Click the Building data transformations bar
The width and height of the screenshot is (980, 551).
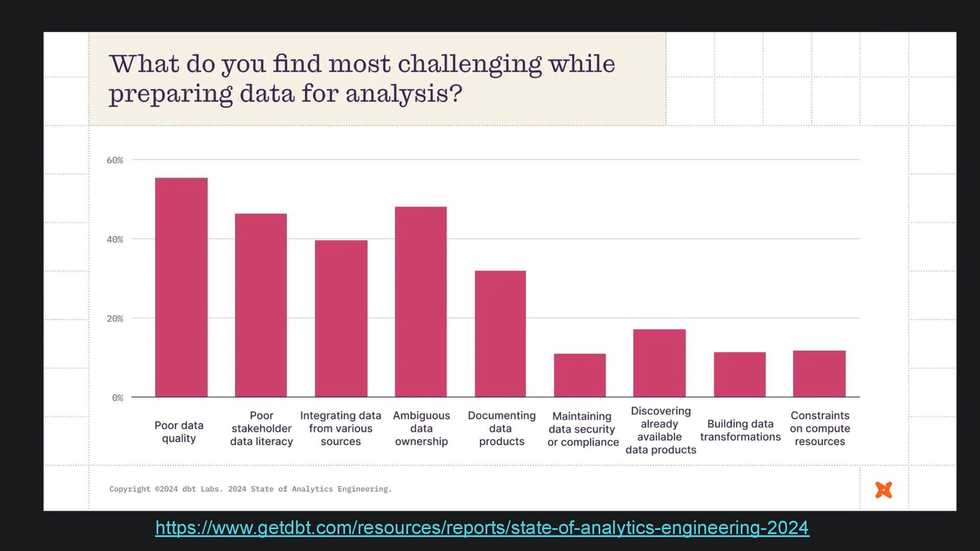pyautogui.click(x=740, y=374)
